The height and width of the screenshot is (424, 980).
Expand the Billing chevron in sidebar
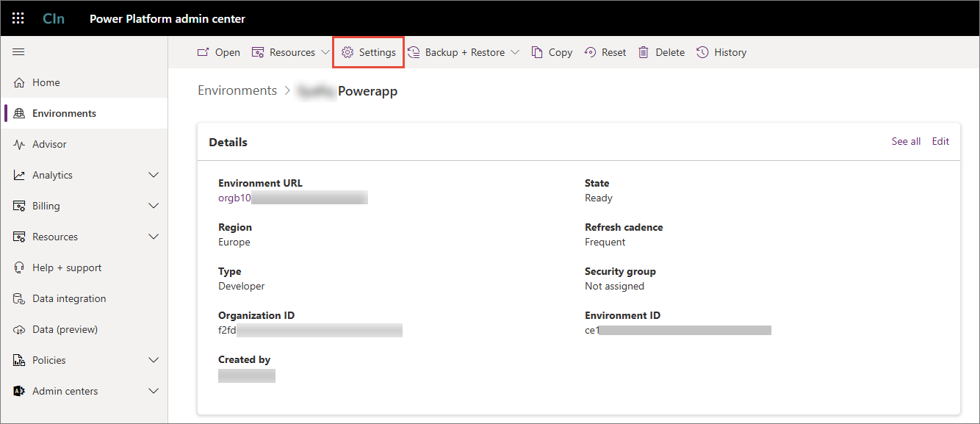coord(154,206)
